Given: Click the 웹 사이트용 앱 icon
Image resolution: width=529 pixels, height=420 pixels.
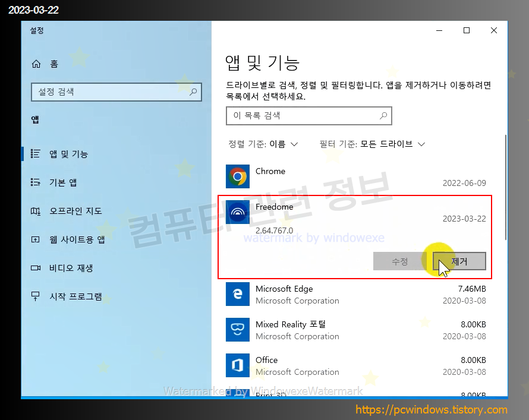Looking at the screenshot, I should click(36, 239).
